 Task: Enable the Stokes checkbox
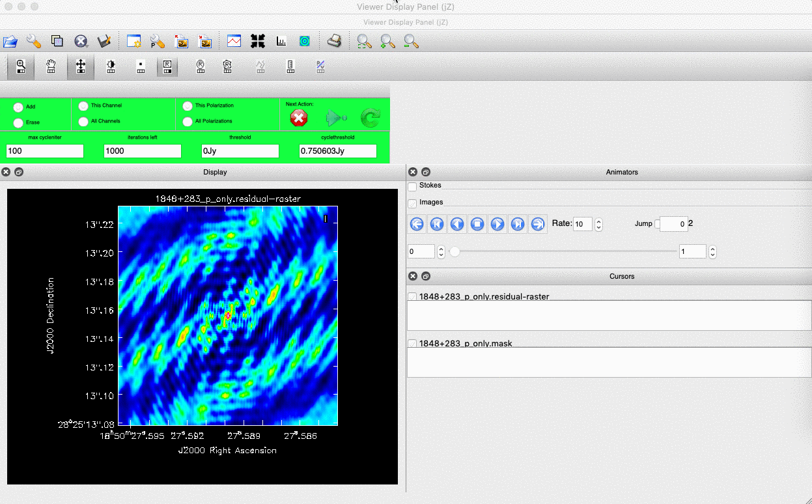click(412, 186)
